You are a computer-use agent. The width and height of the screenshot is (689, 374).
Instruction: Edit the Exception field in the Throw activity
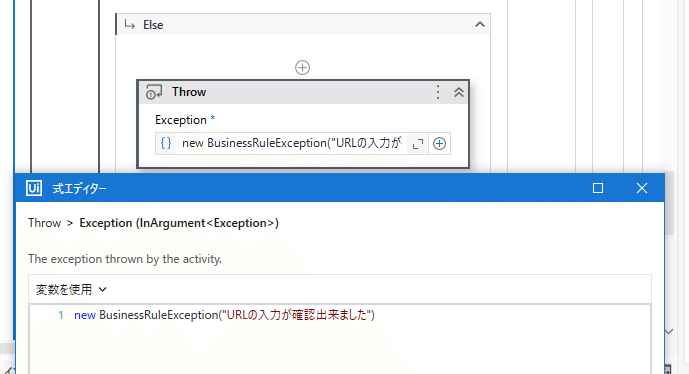pos(292,143)
